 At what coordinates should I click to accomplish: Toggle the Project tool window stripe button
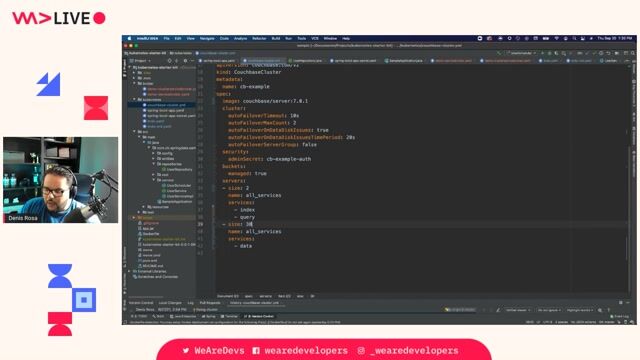tap(125, 68)
